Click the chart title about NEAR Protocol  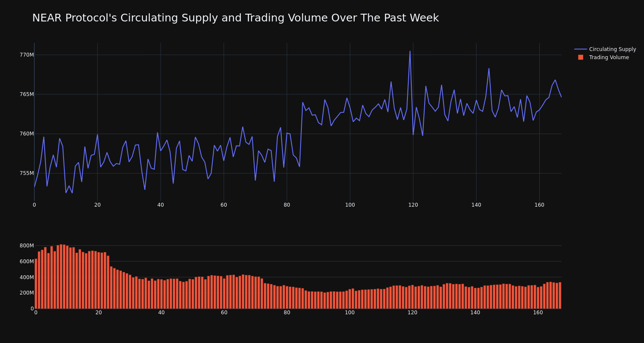tap(235, 18)
